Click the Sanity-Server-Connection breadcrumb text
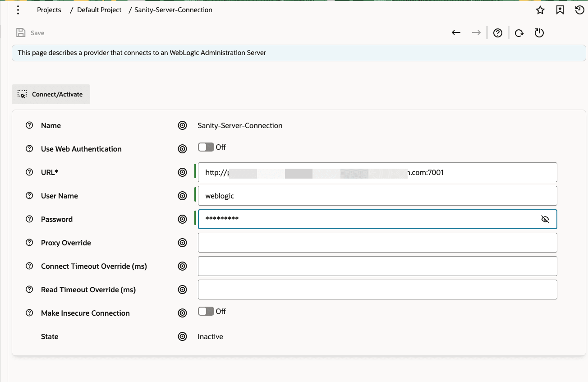 (173, 10)
